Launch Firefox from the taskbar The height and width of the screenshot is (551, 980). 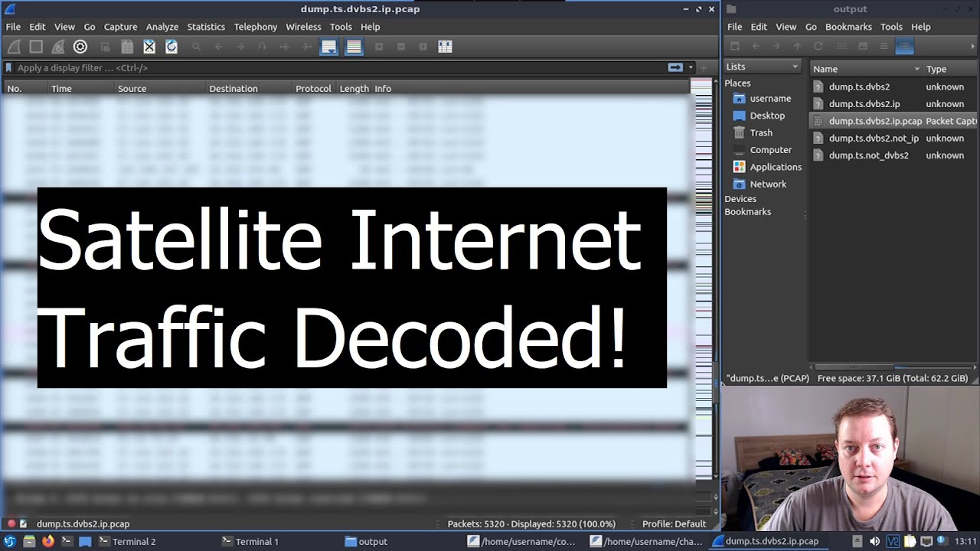(x=48, y=541)
